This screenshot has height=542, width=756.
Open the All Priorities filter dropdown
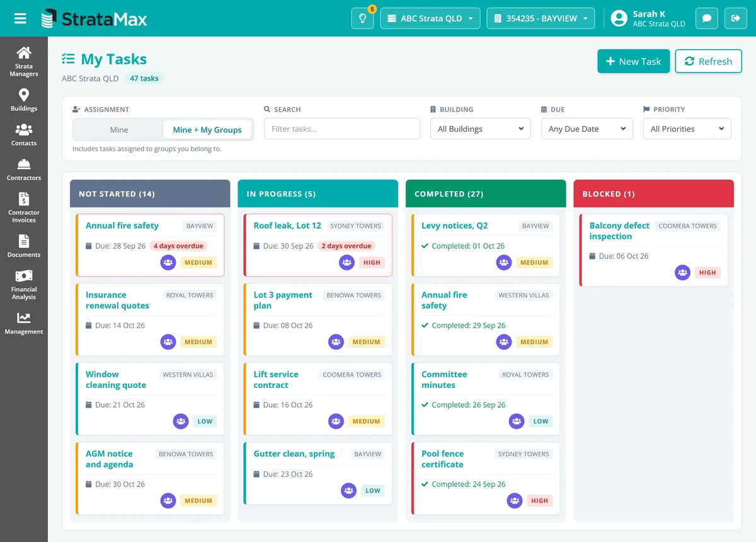tap(687, 129)
